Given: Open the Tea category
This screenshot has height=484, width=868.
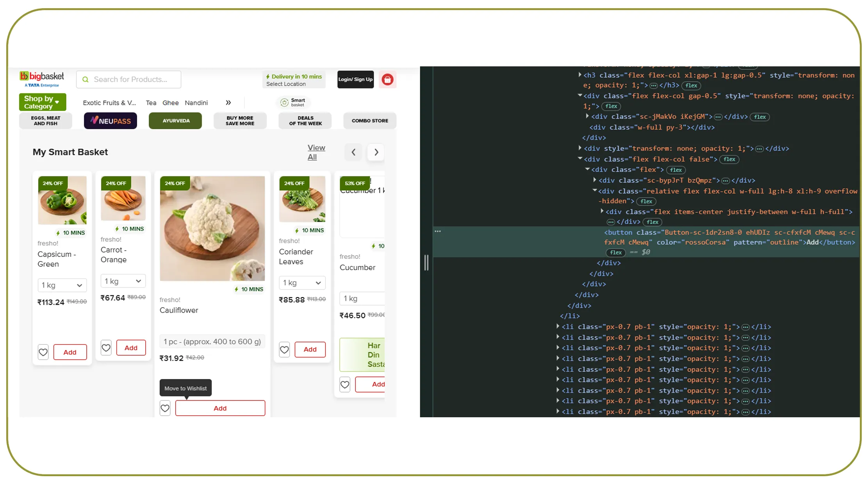Looking at the screenshot, I should [151, 103].
